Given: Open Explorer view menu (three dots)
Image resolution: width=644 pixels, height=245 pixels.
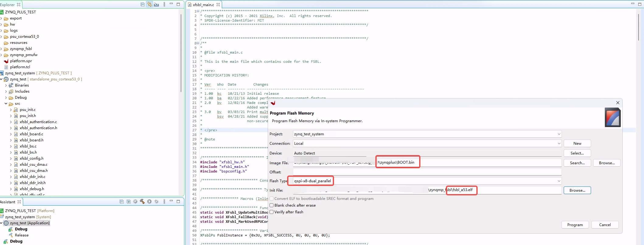Looking at the screenshot, I should [x=164, y=4].
